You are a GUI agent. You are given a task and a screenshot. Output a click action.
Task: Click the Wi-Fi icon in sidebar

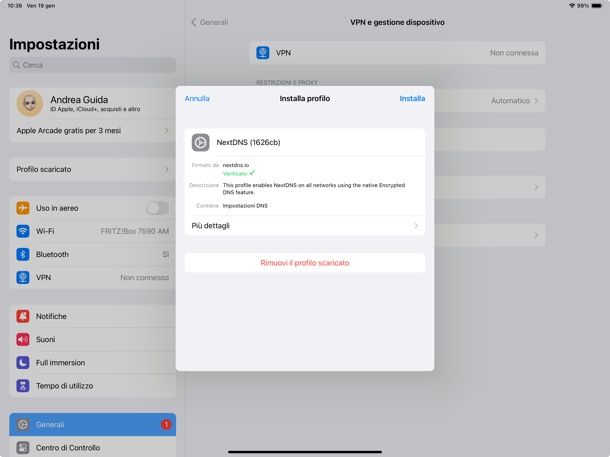pyautogui.click(x=23, y=231)
